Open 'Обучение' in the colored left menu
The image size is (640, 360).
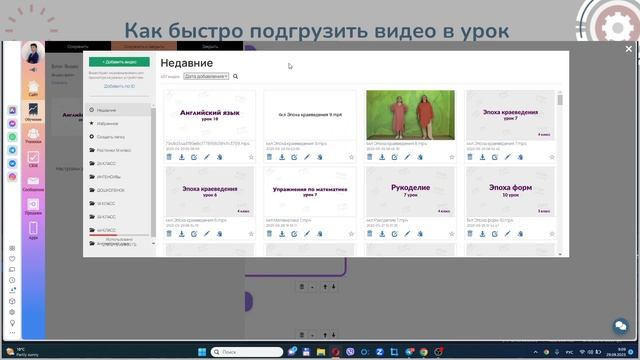coord(33,112)
